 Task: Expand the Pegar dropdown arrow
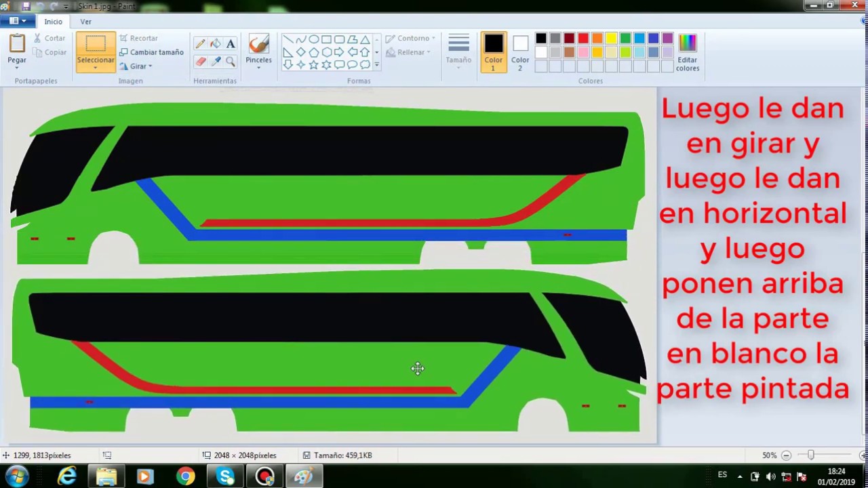pyautogui.click(x=17, y=68)
